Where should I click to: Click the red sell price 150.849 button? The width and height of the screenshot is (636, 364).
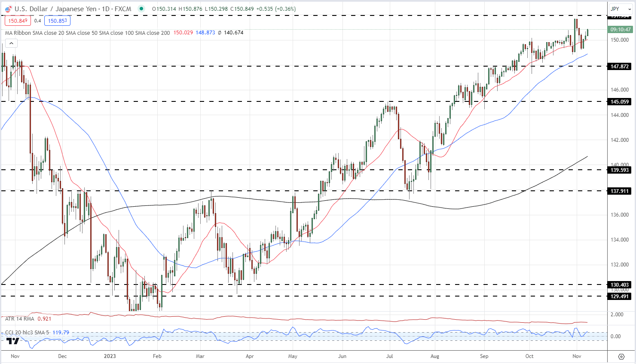(x=18, y=21)
